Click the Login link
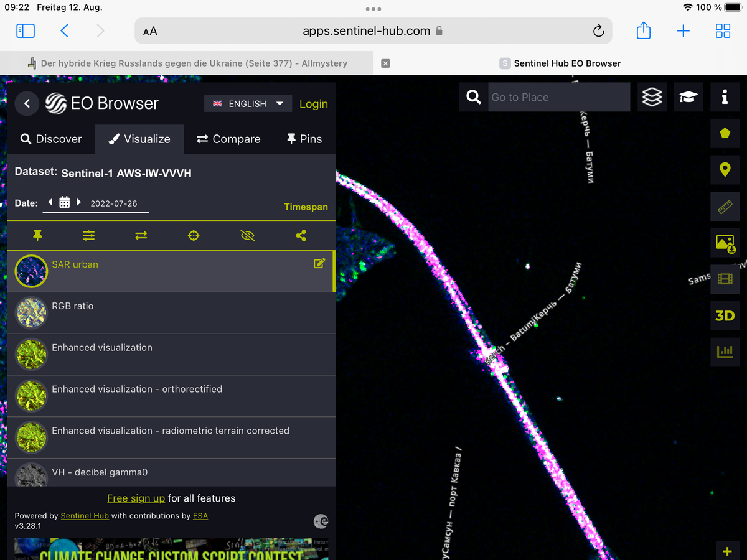This screenshot has height=560, width=747. pos(313,104)
